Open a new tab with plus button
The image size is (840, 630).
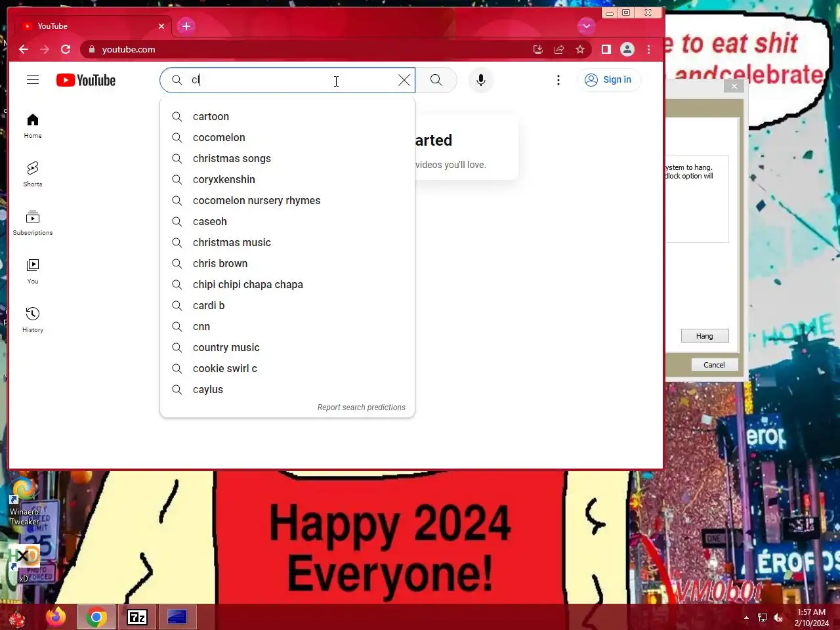click(186, 26)
